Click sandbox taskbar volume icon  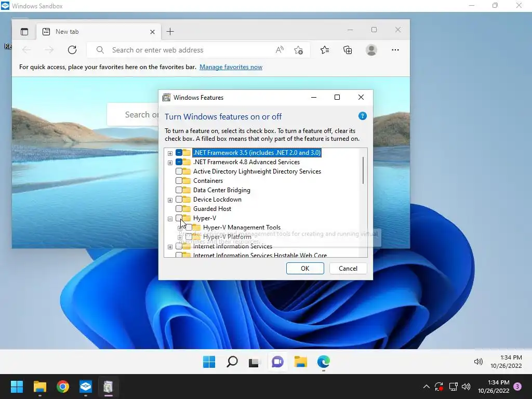[x=478, y=362]
